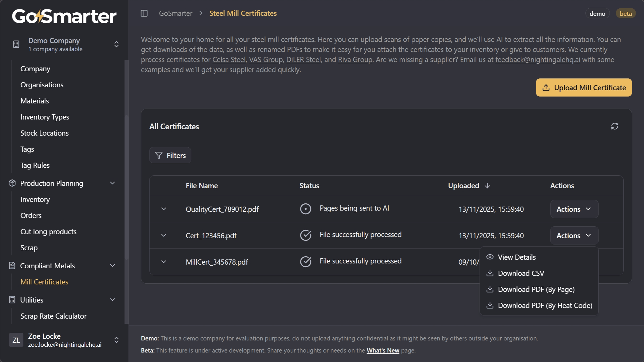Click the Download CSV download icon
The height and width of the screenshot is (362, 644).
(x=490, y=273)
